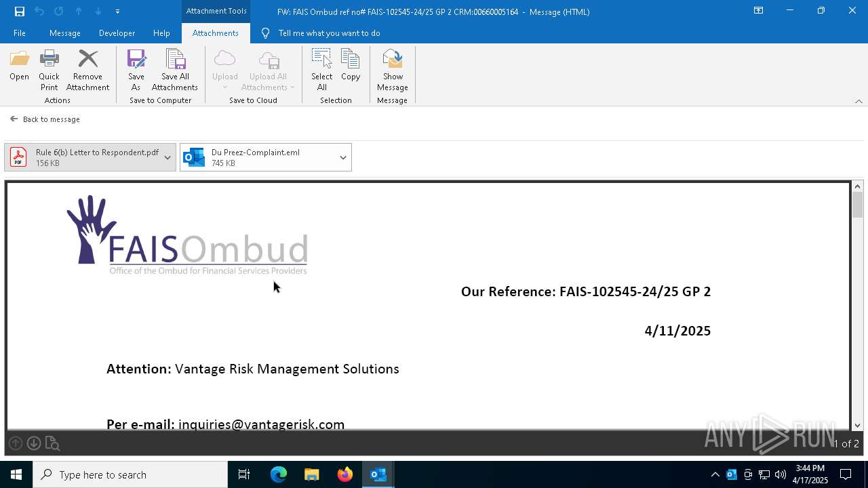Copy the attachment
Screen dimensions: 868x488
click(351, 66)
